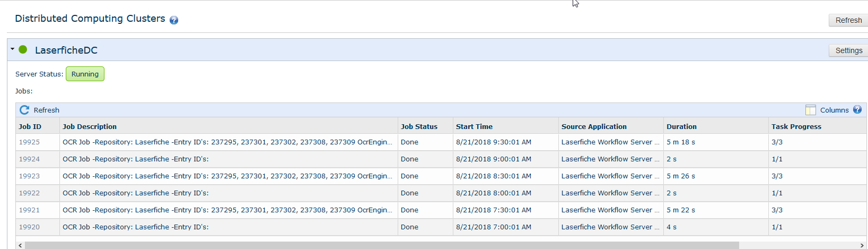Click help icon next to Columns
Image resolution: width=868 pixels, height=249 pixels.
click(x=857, y=109)
